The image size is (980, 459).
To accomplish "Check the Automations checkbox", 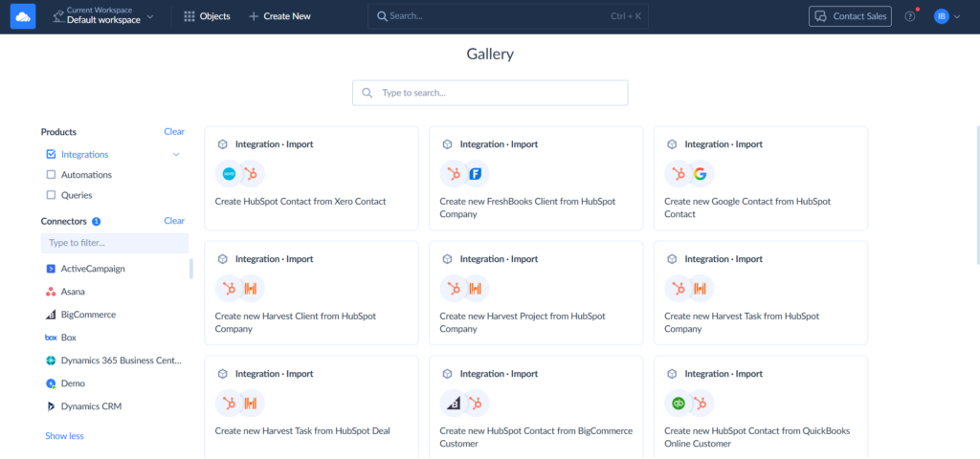I will 52,175.
